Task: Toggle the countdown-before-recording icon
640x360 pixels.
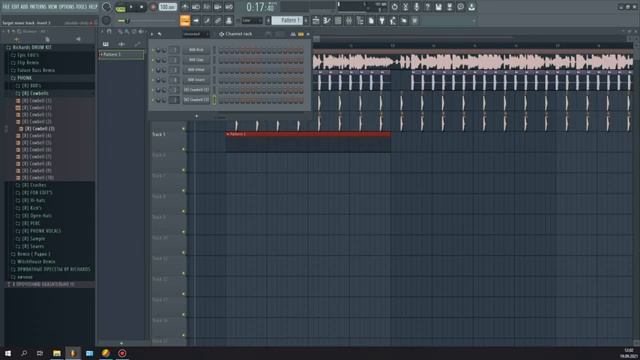Action: tap(207, 7)
